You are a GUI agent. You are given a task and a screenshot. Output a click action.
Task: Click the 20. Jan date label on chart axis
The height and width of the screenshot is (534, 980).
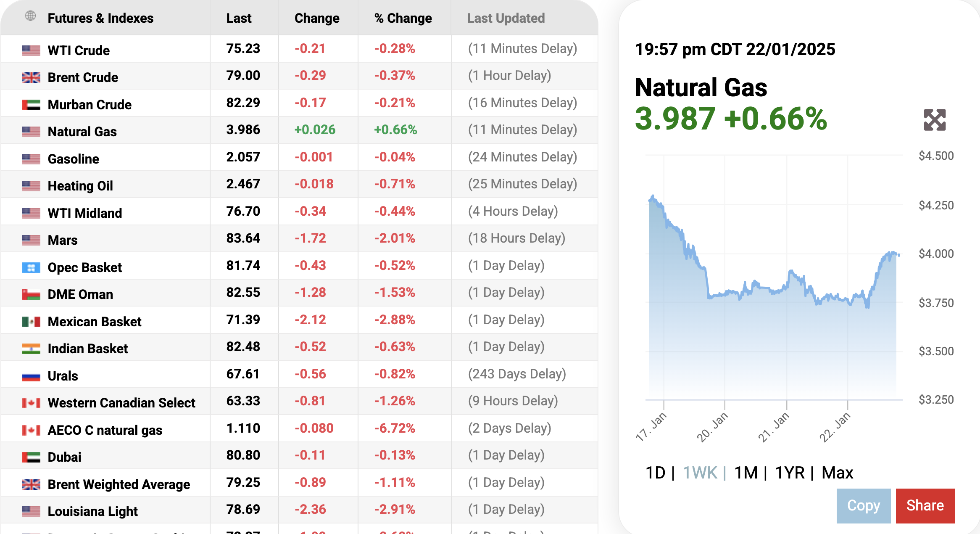pos(712,427)
